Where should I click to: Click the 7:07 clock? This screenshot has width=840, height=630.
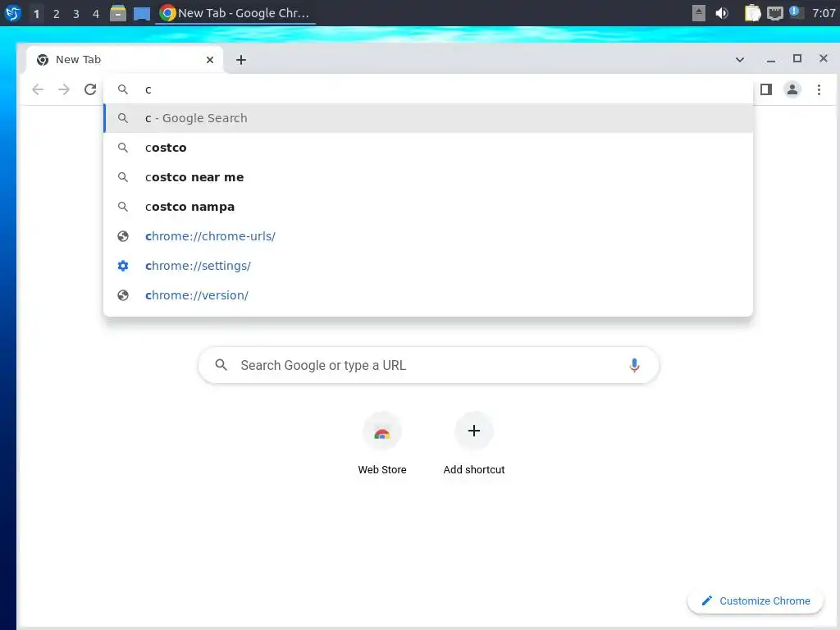point(824,13)
